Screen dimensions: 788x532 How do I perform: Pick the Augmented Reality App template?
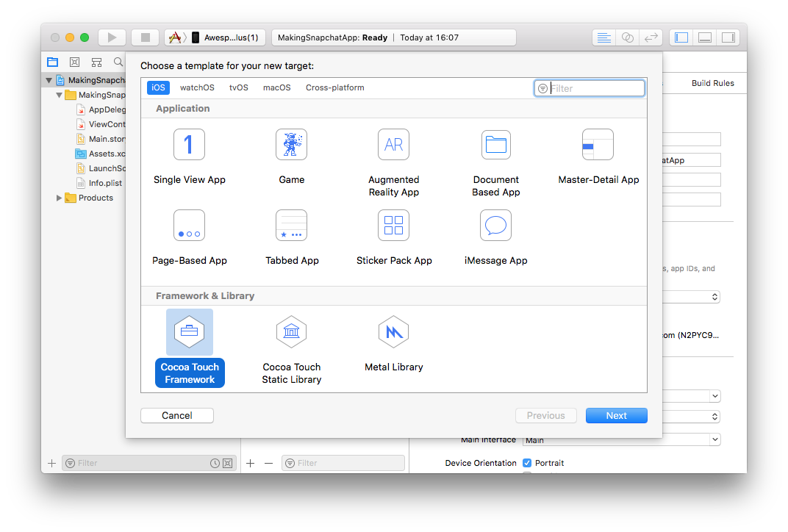[x=393, y=162]
